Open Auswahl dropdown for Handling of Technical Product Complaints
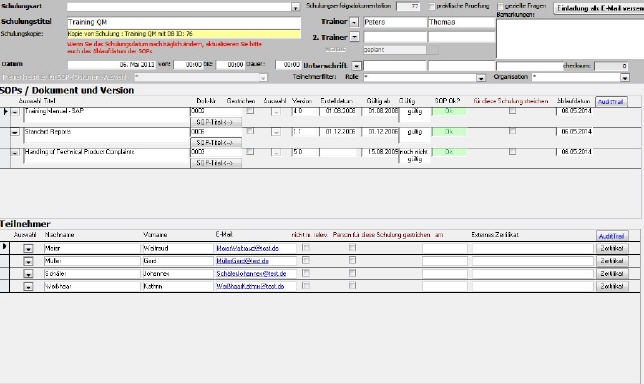644x384 pixels. tap(15, 152)
